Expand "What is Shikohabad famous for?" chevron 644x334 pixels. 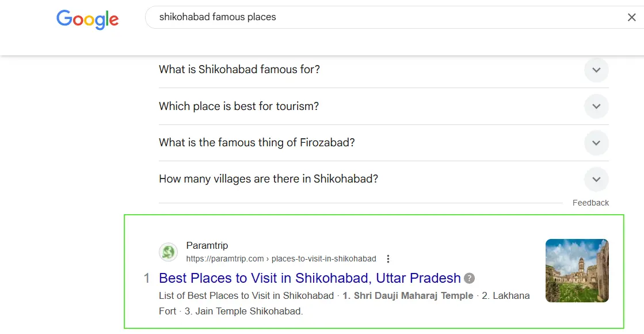point(596,70)
